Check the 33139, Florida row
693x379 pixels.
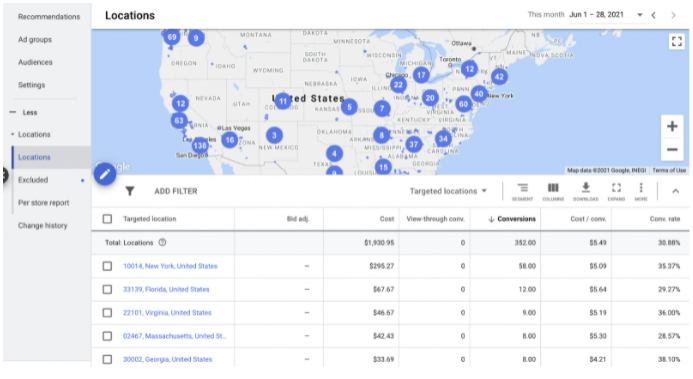point(107,289)
